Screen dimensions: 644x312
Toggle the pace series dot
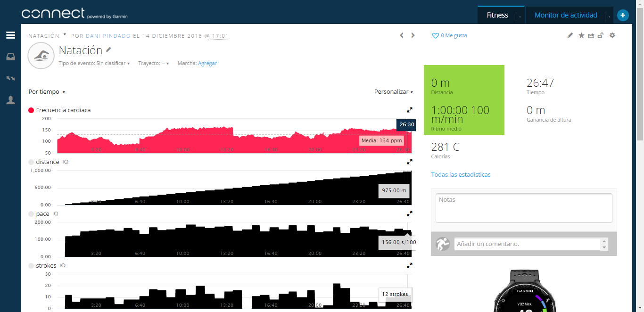(x=31, y=214)
